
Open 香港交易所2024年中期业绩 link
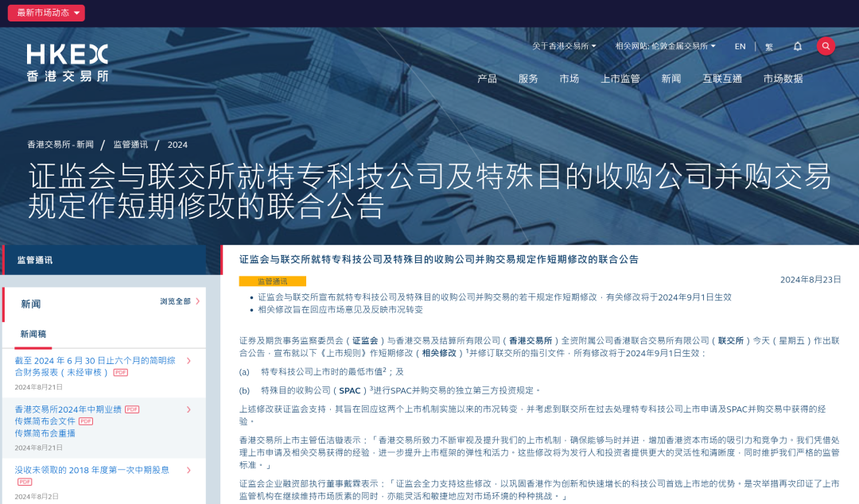pyautogui.click(x=68, y=409)
